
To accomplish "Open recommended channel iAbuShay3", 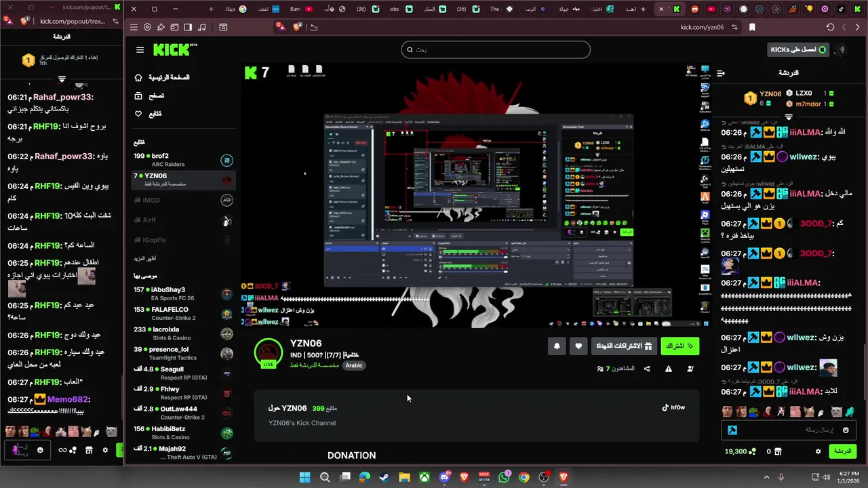I will point(183,293).
